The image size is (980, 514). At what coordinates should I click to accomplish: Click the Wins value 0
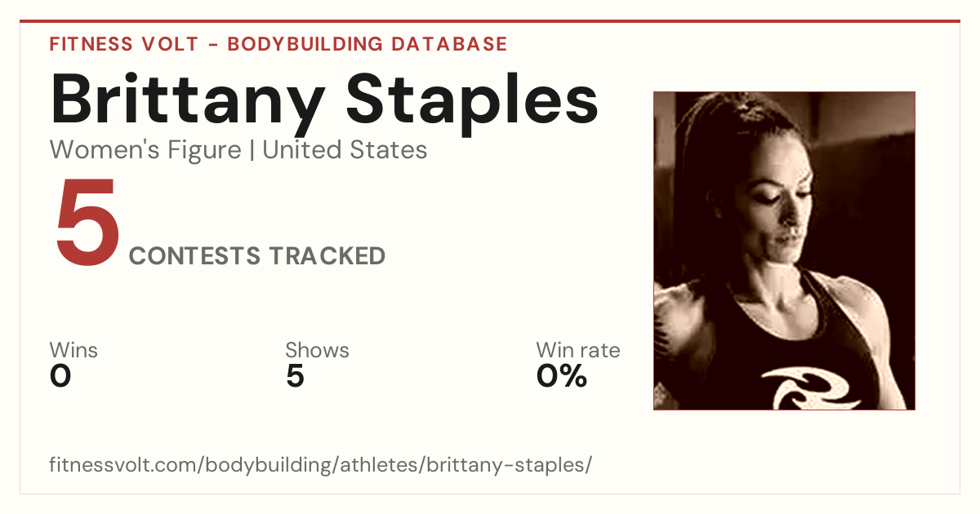point(60,376)
